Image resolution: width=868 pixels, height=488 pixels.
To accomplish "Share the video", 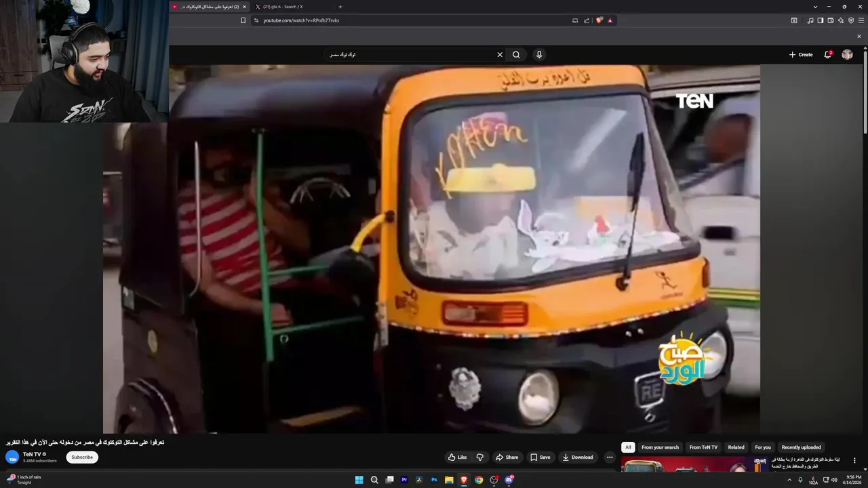I will (507, 457).
